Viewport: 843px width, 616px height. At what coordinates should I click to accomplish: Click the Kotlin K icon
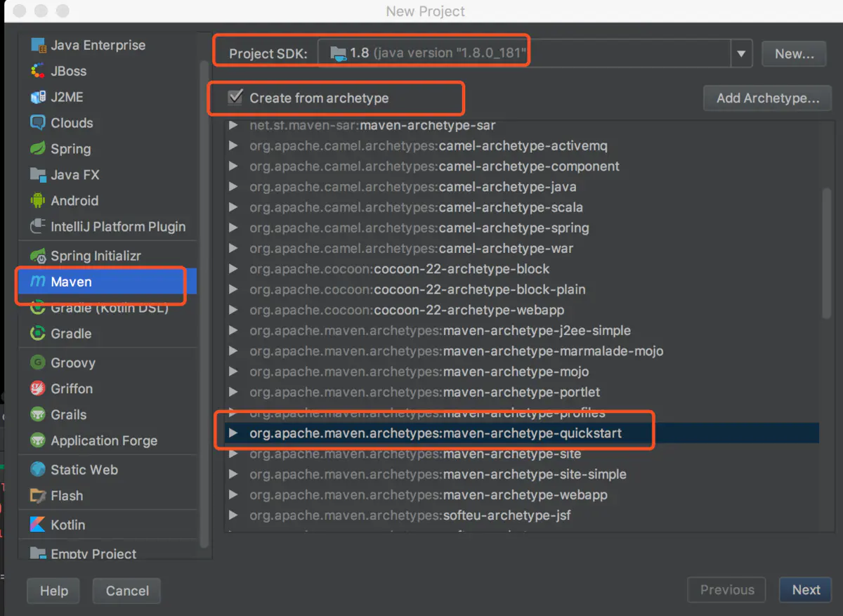pos(38,525)
